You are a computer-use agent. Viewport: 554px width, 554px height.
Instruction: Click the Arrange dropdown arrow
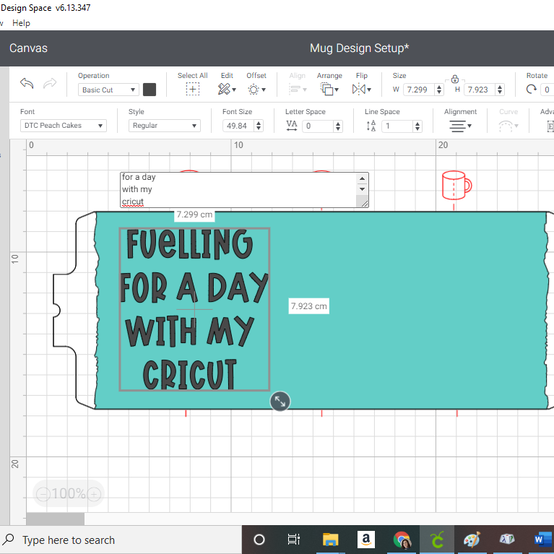(336, 90)
